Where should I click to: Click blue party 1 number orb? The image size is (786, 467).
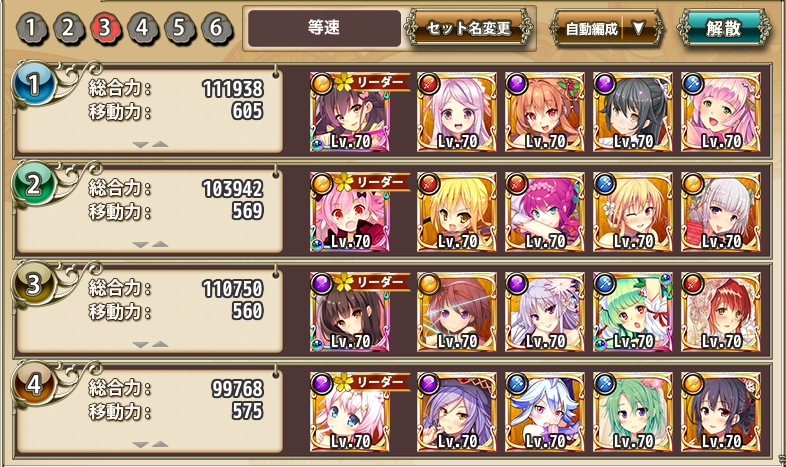coord(34,83)
